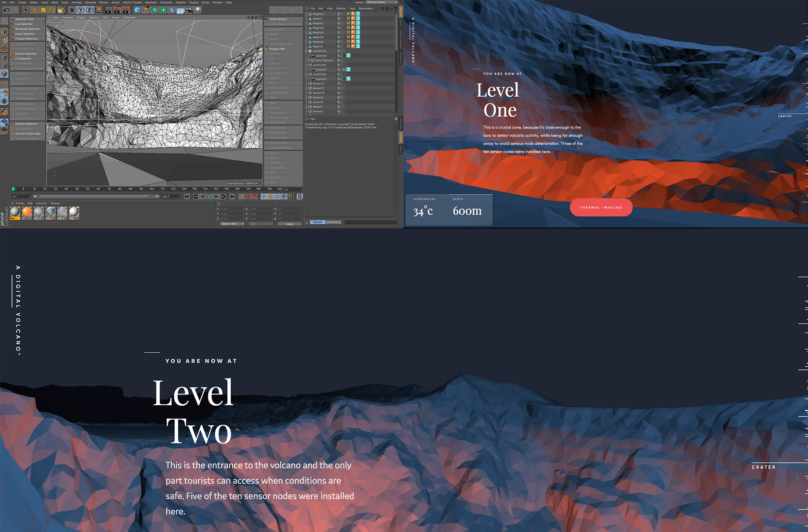Click the THERMAL IMAGING button
Screen dimensions: 808x532
pos(601,207)
